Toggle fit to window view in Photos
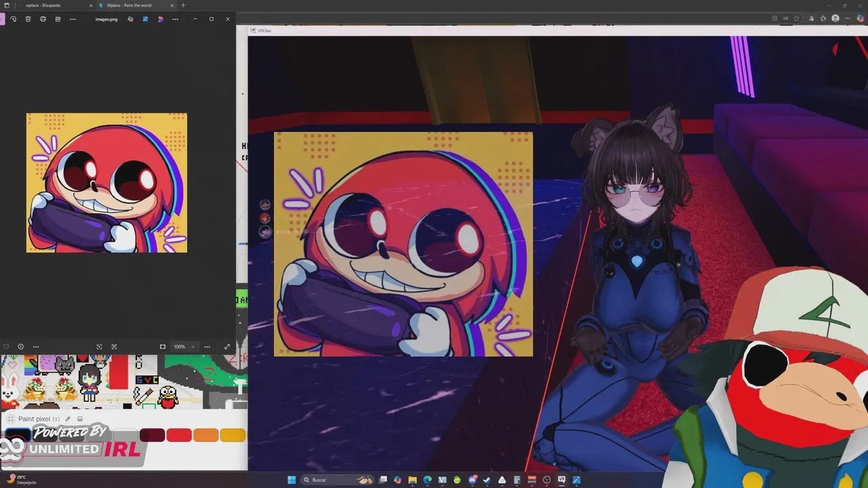 pyautogui.click(x=163, y=346)
